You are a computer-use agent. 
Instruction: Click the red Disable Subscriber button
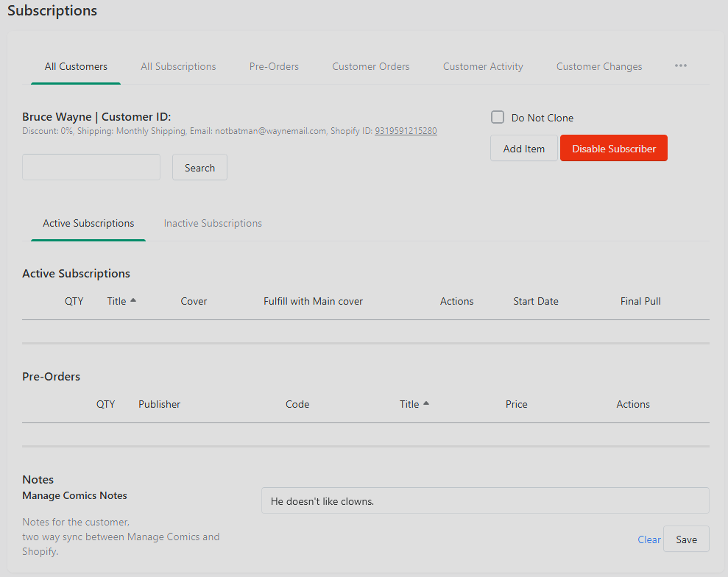pyautogui.click(x=614, y=149)
